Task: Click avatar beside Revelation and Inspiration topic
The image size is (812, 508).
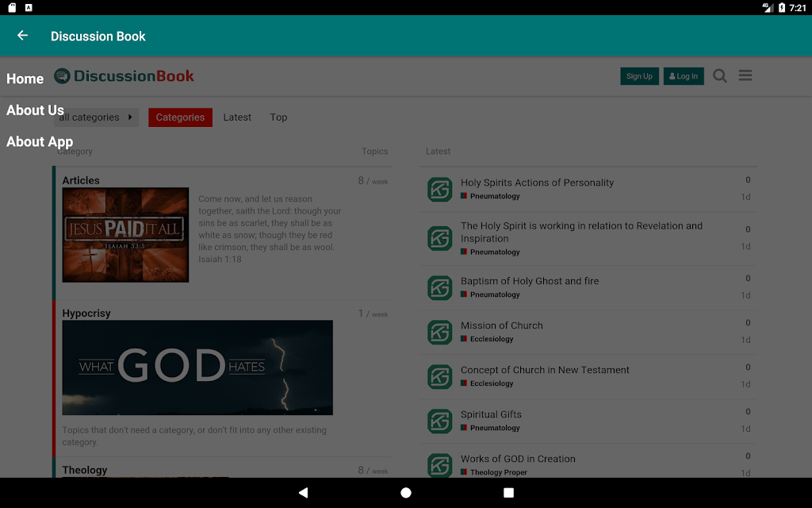Action: click(439, 238)
